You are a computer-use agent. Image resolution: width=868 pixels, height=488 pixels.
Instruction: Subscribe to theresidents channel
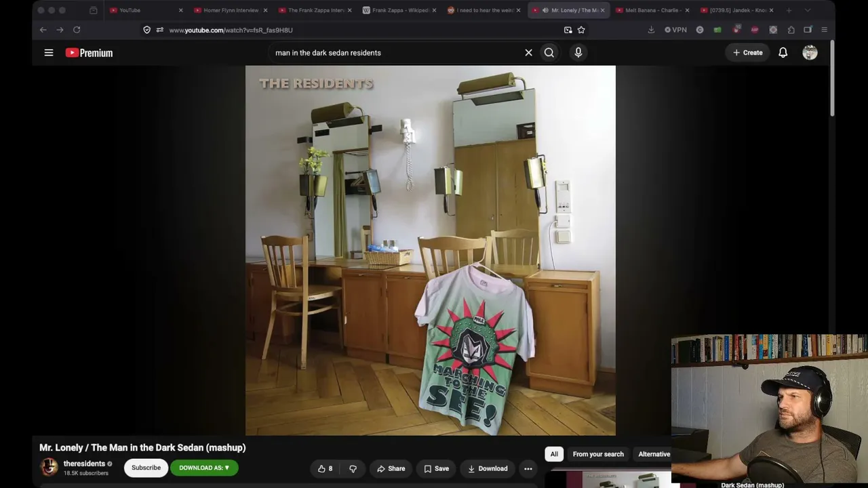pos(146,468)
